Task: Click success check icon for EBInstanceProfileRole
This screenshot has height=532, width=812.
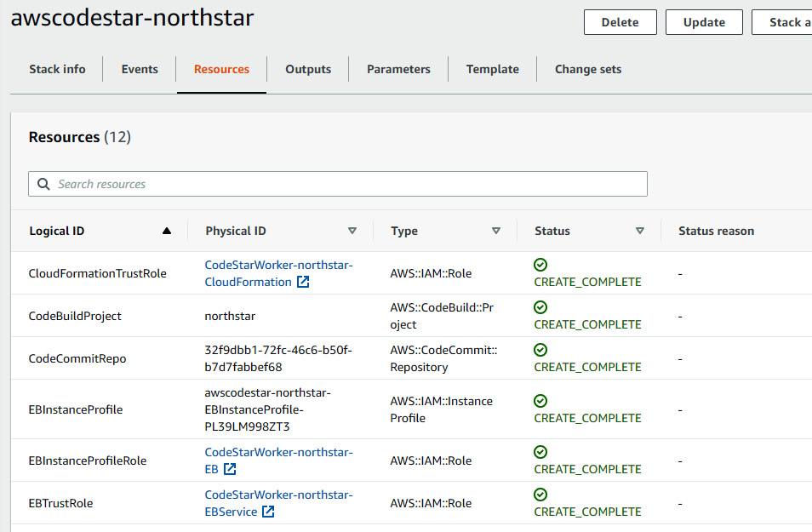Action: click(x=540, y=452)
